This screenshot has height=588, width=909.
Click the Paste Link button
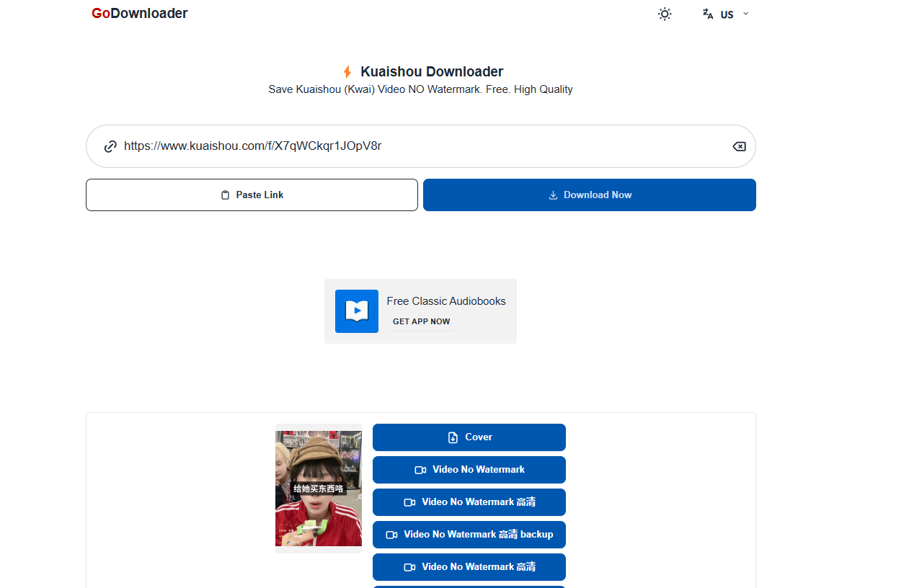pyautogui.click(x=251, y=195)
